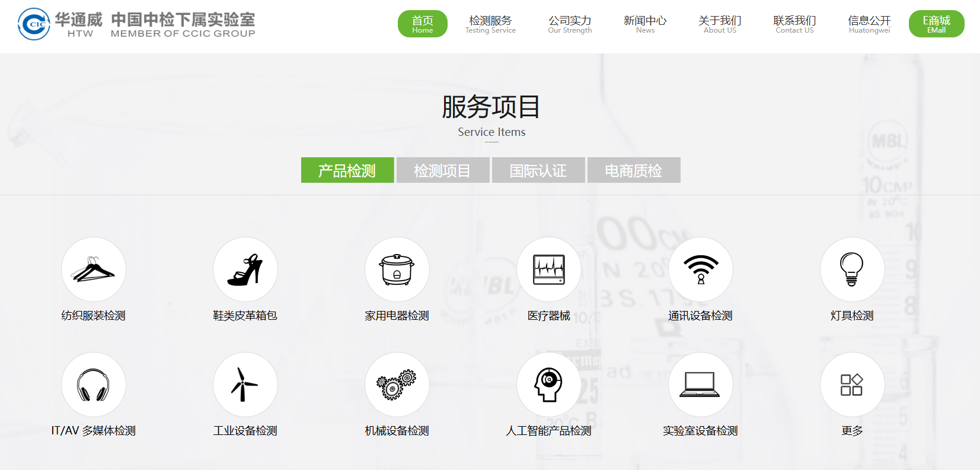Click the Service Items subtitle

pos(491,132)
